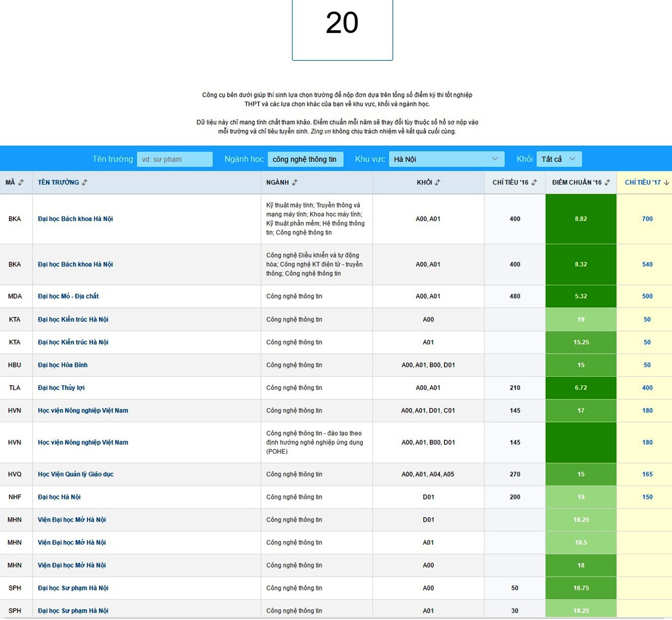Sort table by TÊN TRƯỜNG sort icon

click(85, 182)
